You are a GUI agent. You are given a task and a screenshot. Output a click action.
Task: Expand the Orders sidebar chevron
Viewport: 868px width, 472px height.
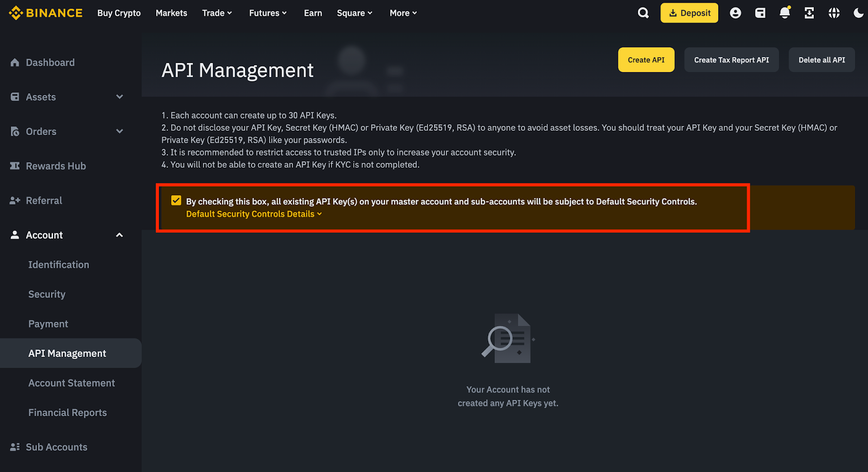click(x=119, y=131)
